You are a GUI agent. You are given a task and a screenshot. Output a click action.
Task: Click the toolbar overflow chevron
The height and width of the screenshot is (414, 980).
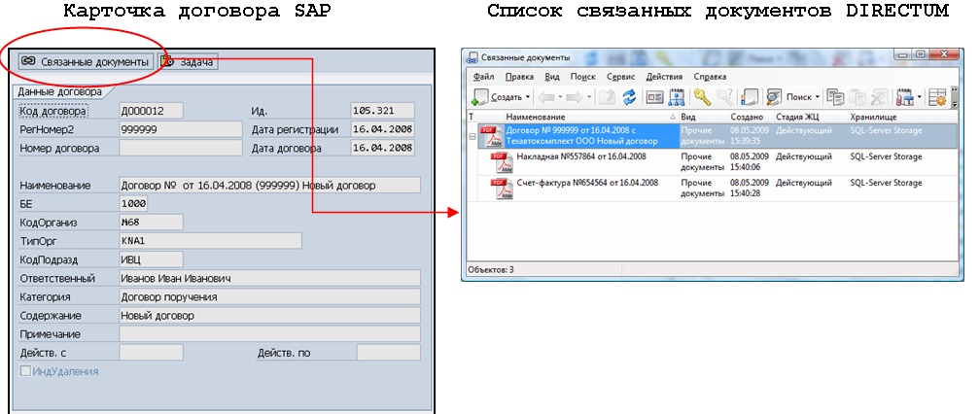coord(955,97)
